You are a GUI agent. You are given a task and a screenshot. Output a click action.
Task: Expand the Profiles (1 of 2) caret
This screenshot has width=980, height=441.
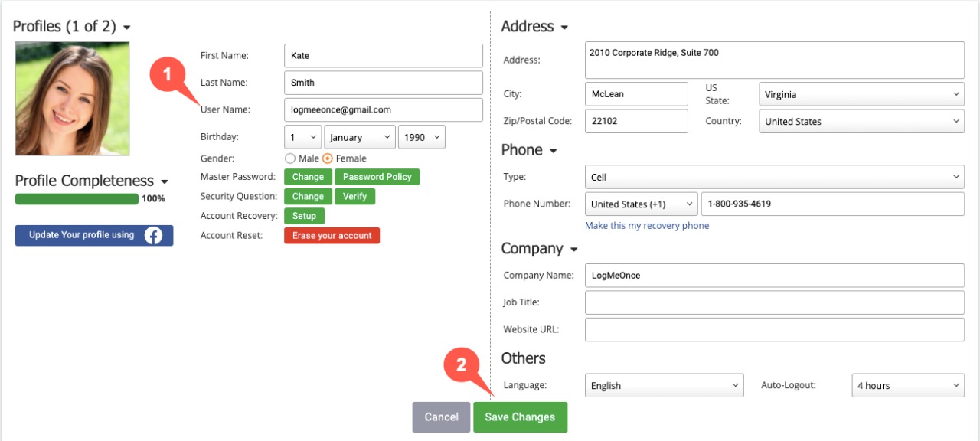(127, 28)
